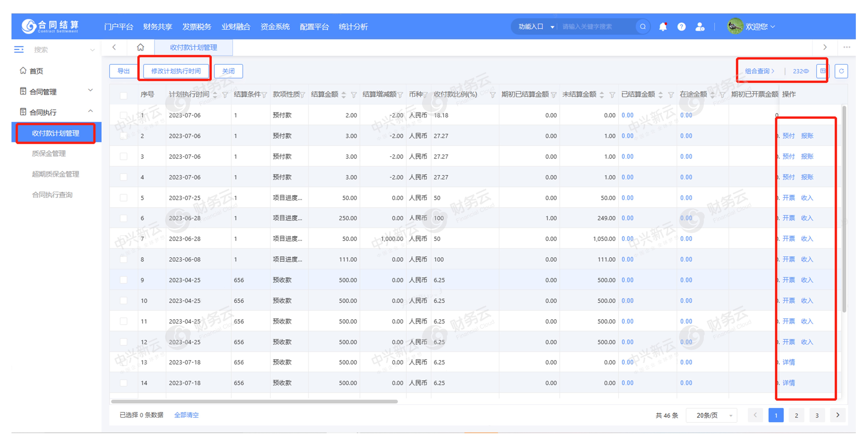This screenshot has height=445, width=868.
Task: Click the 全部清空 link
Action: tap(186, 415)
